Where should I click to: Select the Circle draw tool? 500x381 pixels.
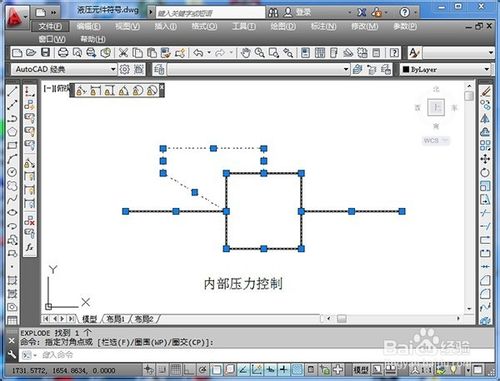[12, 172]
